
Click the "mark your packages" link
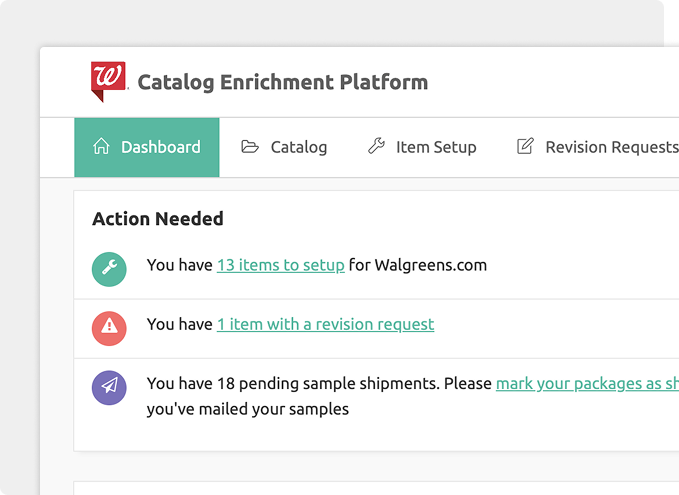tap(586, 383)
